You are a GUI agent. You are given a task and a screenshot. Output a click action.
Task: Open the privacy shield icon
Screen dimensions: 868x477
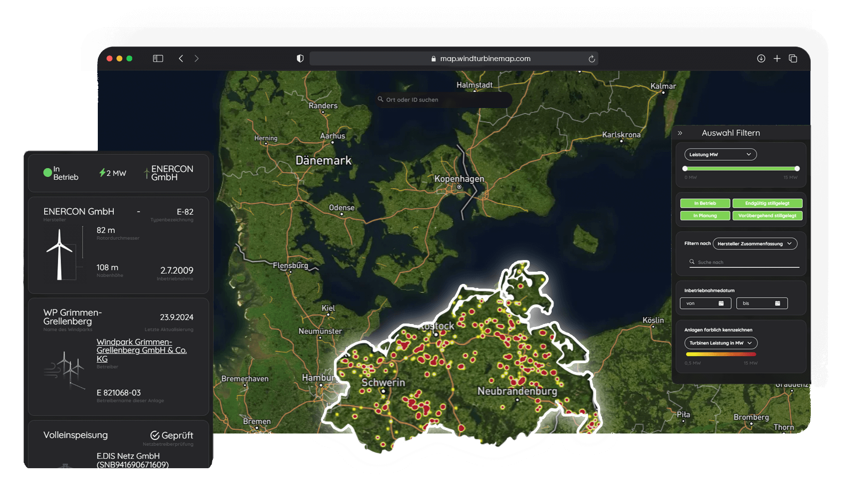pos(300,59)
